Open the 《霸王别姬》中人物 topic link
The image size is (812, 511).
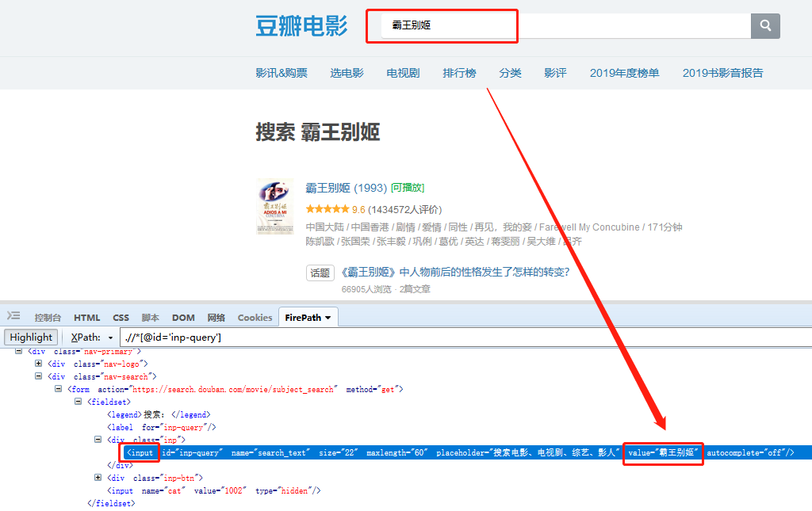click(x=455, y=272)
